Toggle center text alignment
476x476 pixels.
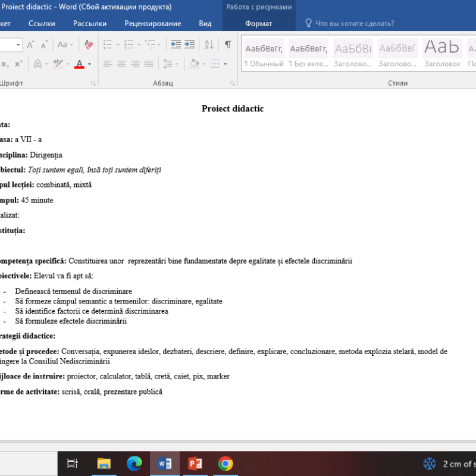[121, 62]
